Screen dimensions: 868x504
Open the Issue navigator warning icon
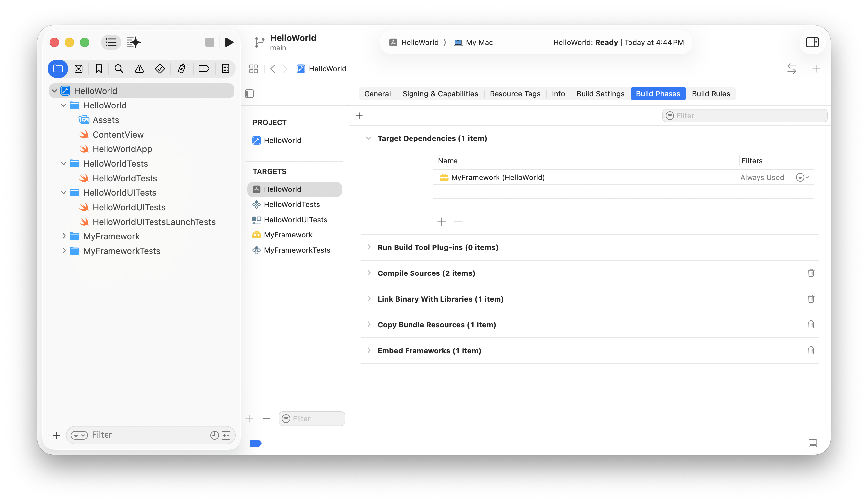click(x=139, y=69)
